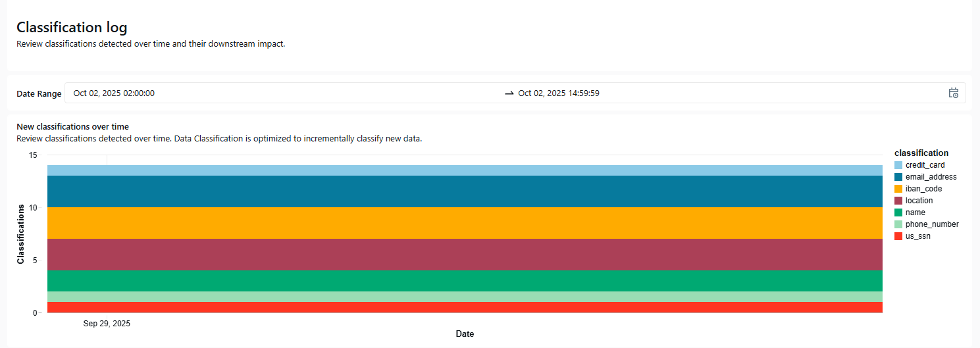This screenshot has width=980, height=348.
Task: Click the orange iban_code chart band
Action: [465, 223]
